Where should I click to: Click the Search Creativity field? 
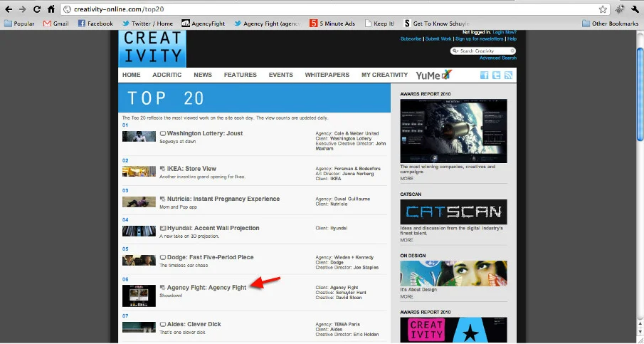[x=484, y=51]
